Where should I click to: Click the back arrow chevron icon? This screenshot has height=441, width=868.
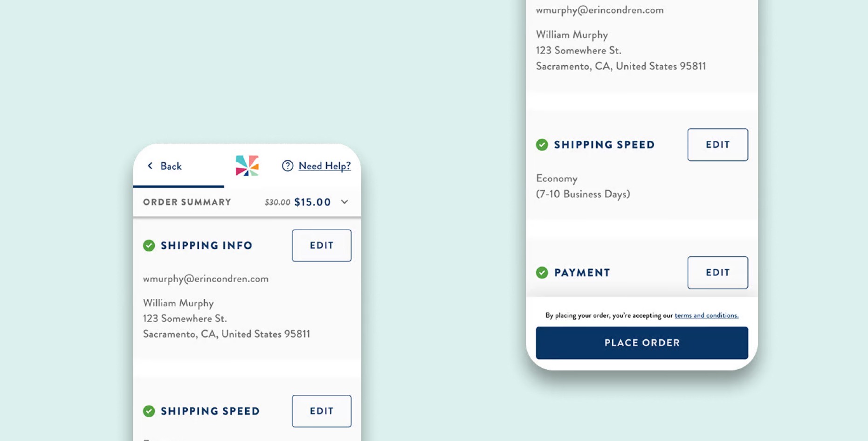click(x=150, y=165)
